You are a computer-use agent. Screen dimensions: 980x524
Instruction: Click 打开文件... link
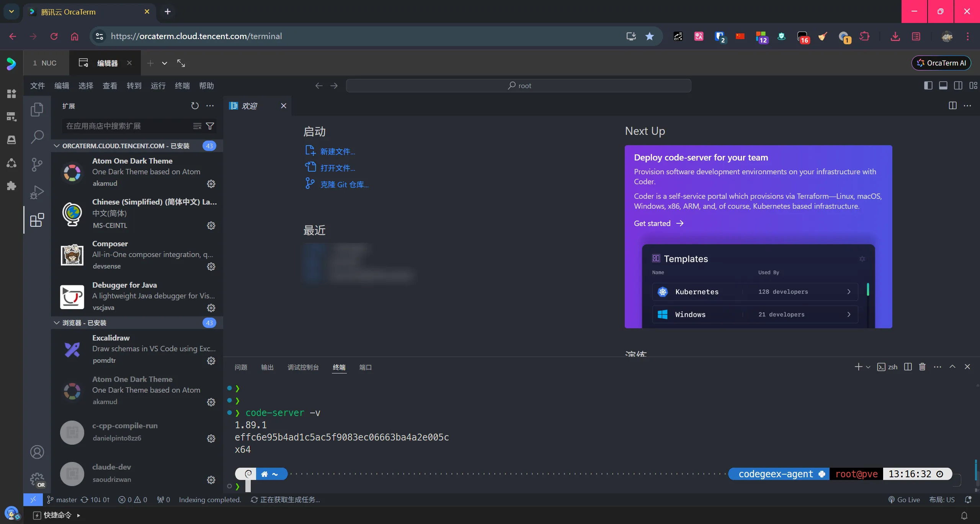(x=337, y=168)
